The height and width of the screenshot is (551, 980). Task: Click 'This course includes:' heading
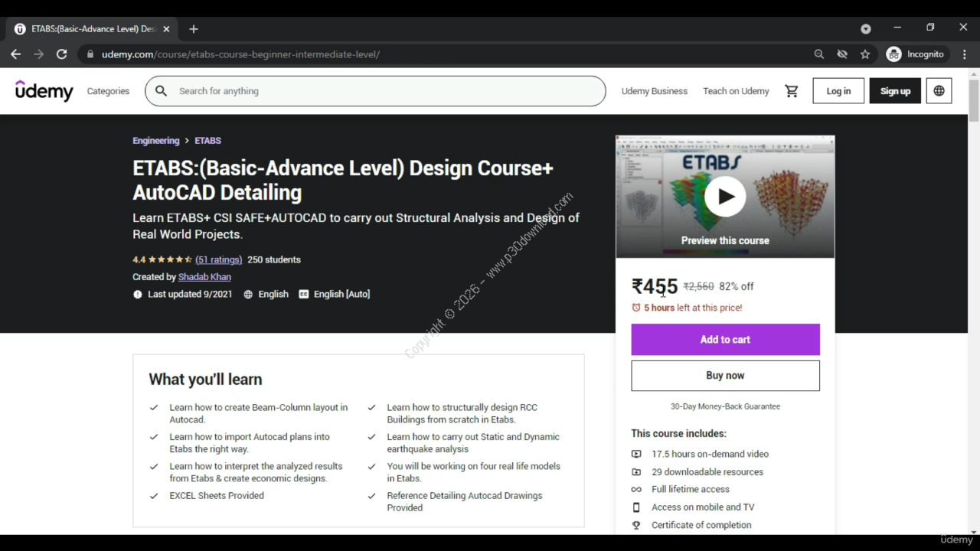click(678, 433)
